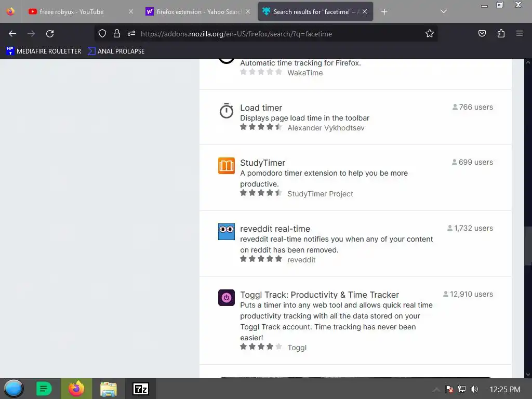Screen dimensions: 532x399
Task: Click the StudyTimer orange book icon
Action: [x=227, y=166]
